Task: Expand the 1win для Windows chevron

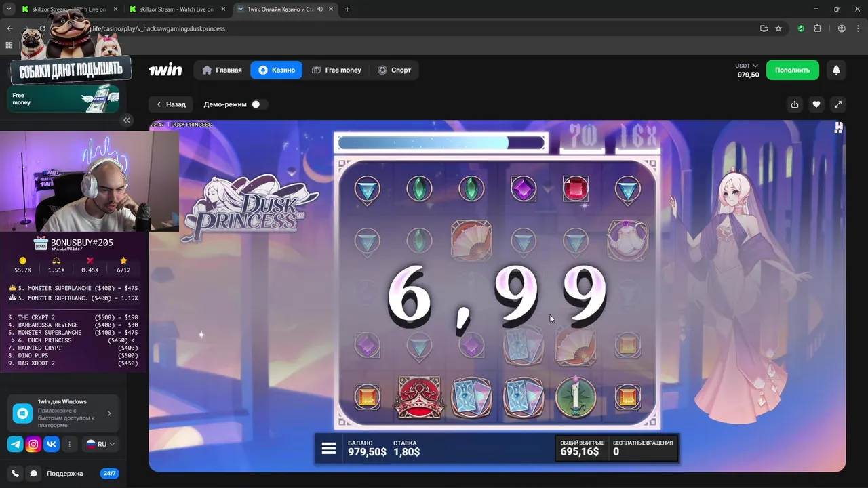Action: coord(109,413)
